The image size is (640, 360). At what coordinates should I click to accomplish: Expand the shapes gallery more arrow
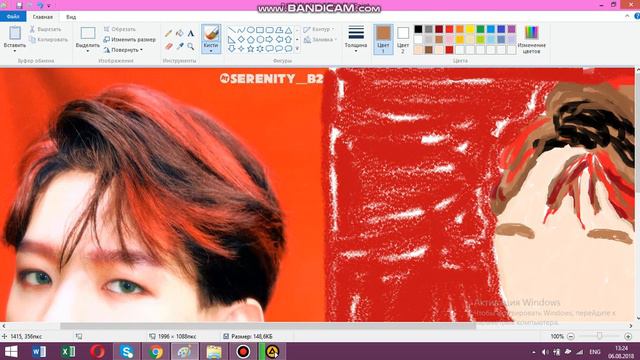297,49
